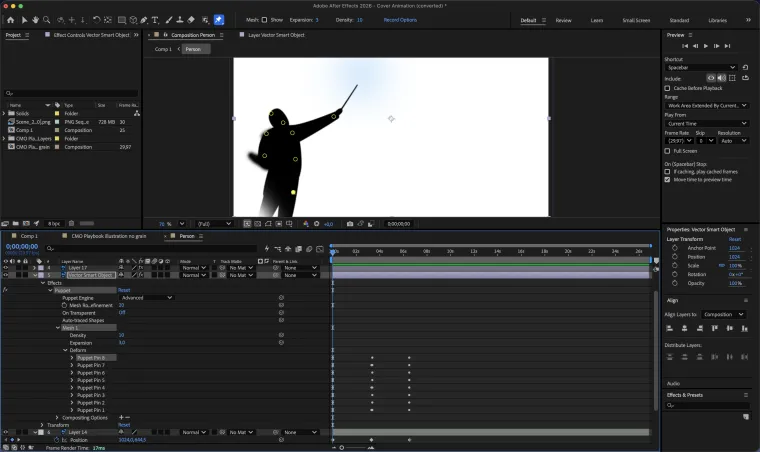Click the Home icon in the toolbar
760x452 pixels.
[11, 20]
